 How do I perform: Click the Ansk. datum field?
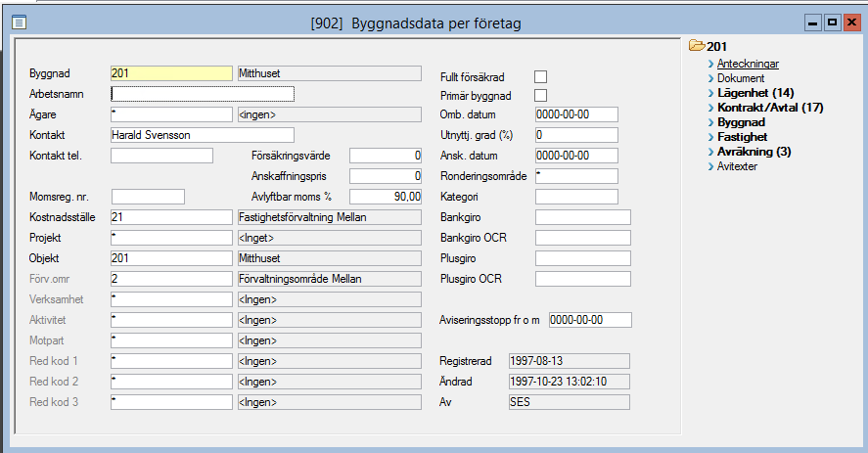point(576,156)
